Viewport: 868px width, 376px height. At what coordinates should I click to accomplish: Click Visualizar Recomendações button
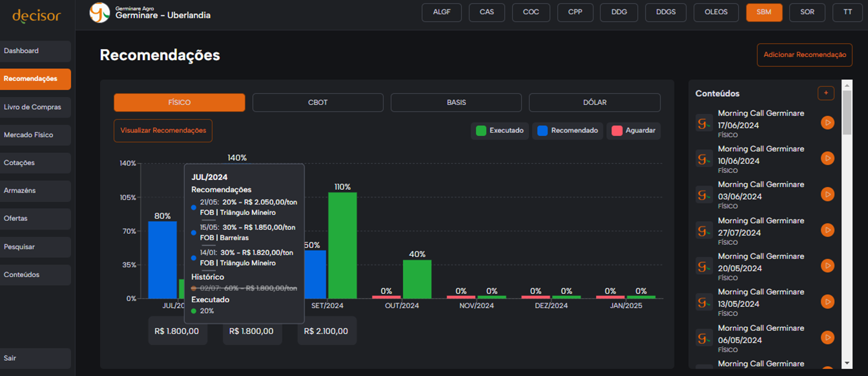coord(163,131)
